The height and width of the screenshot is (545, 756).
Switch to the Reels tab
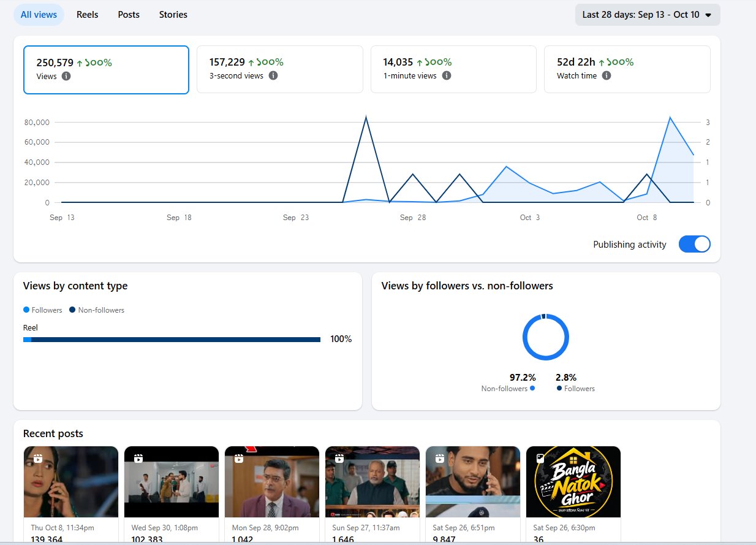pyautogui.click(x=87, y=14)
